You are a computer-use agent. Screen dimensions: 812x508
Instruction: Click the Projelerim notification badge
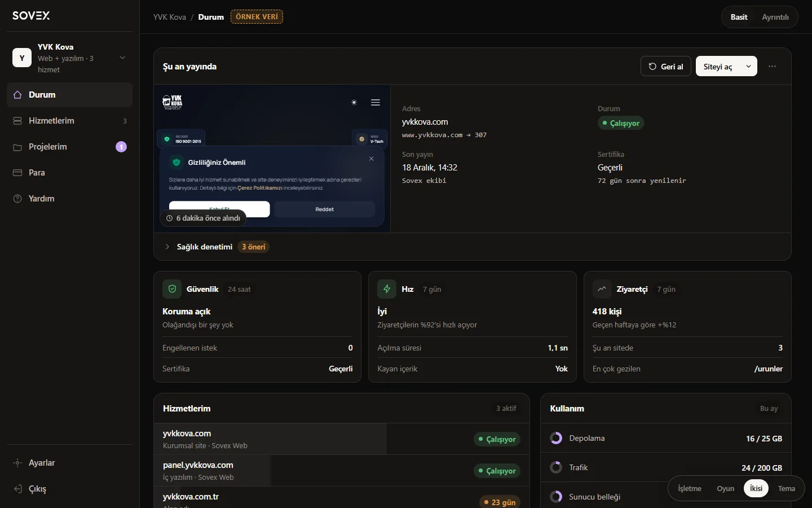121,147
